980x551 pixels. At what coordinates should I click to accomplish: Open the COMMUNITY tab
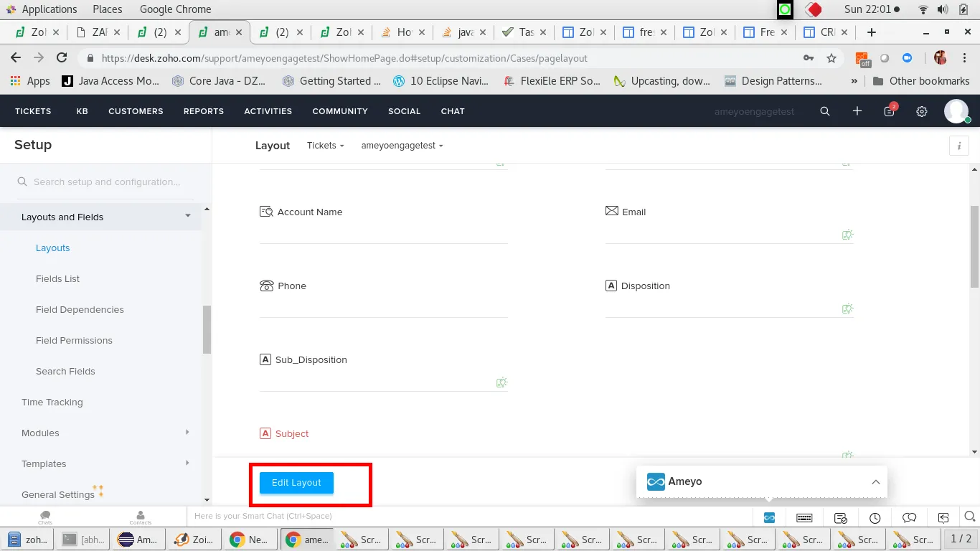[340, 111]
